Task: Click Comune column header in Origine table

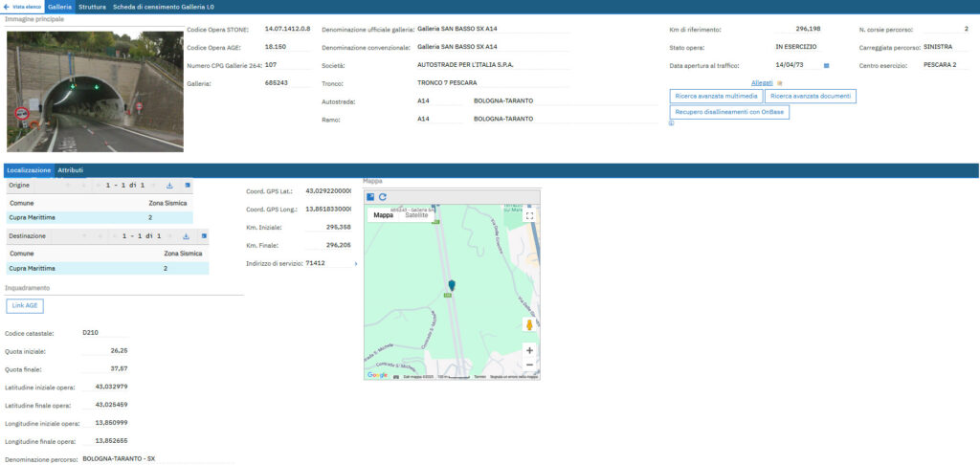Action: pos(22,203)
